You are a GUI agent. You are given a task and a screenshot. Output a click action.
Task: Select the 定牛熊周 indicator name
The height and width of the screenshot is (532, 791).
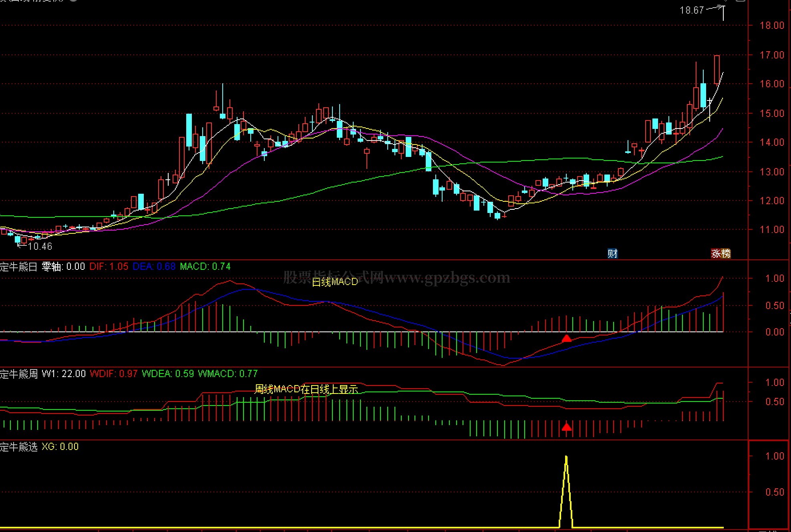click(19, 374)
